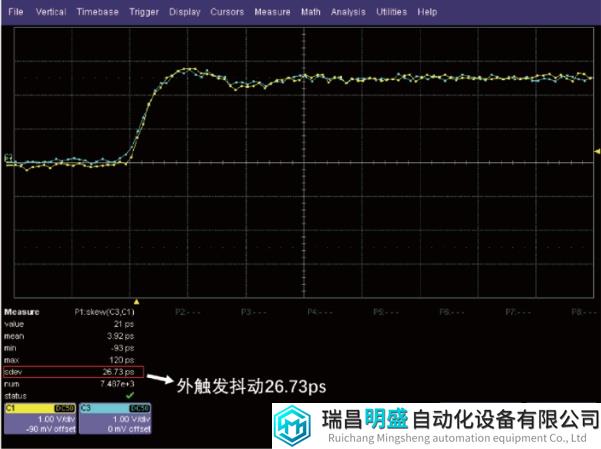Open the Utilities menu
601x449 pixels.
(392, 12)
